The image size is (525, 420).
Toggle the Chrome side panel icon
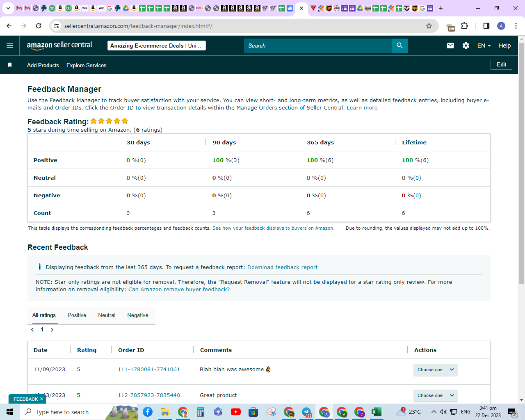pyautogui.click(x=486, y=26)
